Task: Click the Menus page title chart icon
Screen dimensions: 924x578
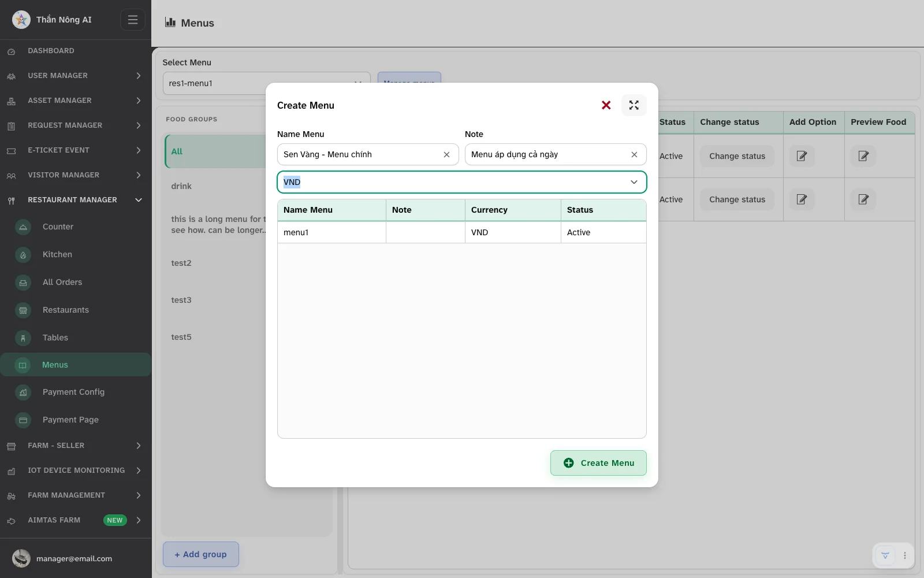Action: click(170, 22)
